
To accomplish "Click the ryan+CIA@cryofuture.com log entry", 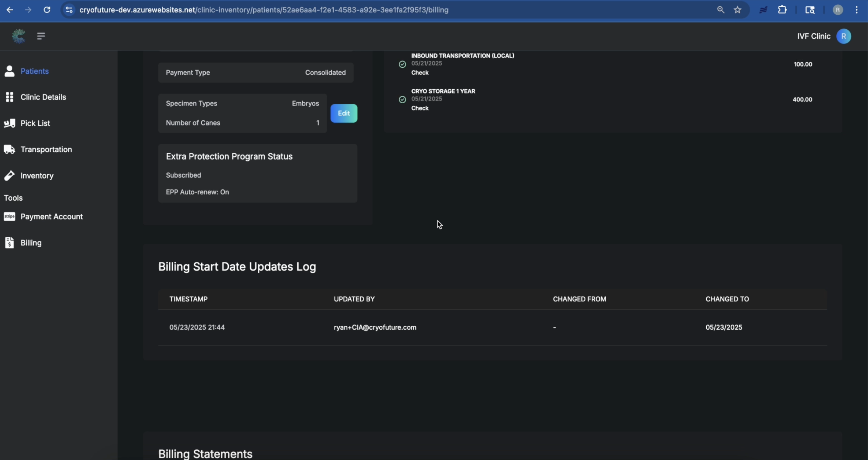I will click(x=375, y=328).
